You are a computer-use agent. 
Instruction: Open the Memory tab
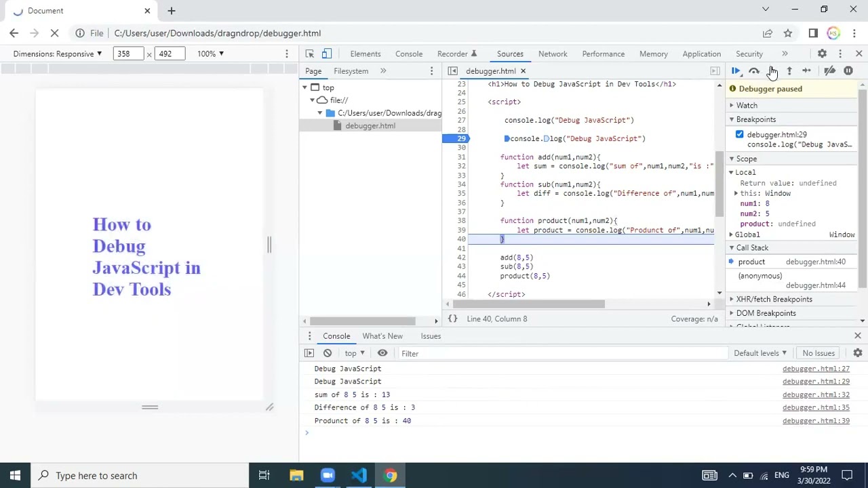point(654,54)
